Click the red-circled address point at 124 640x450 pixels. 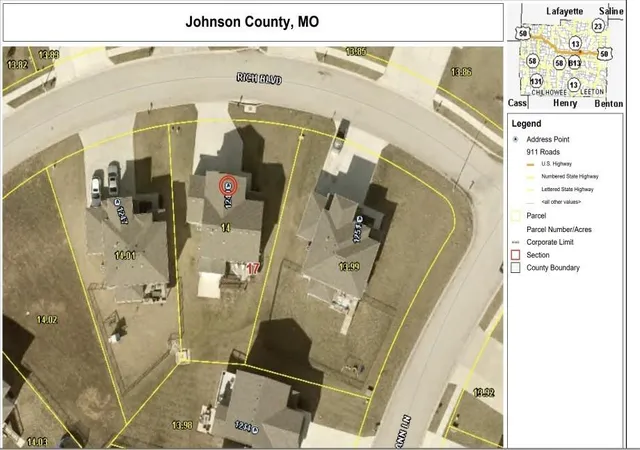point(228,186)
